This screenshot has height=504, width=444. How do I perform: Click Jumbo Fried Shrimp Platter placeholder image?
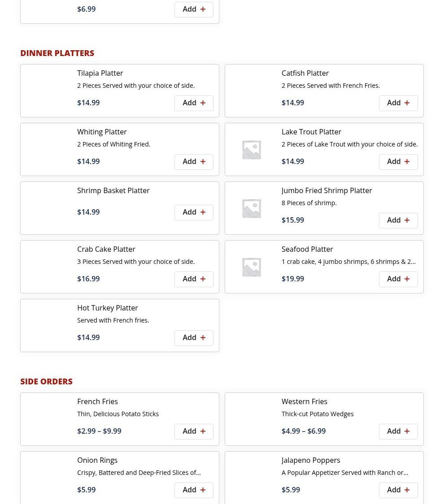click(x=252, y=208)
